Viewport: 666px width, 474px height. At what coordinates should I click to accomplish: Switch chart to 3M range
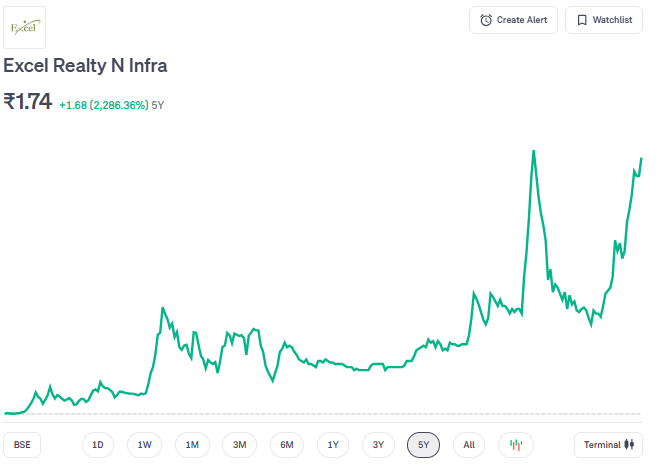coord(239,444)
